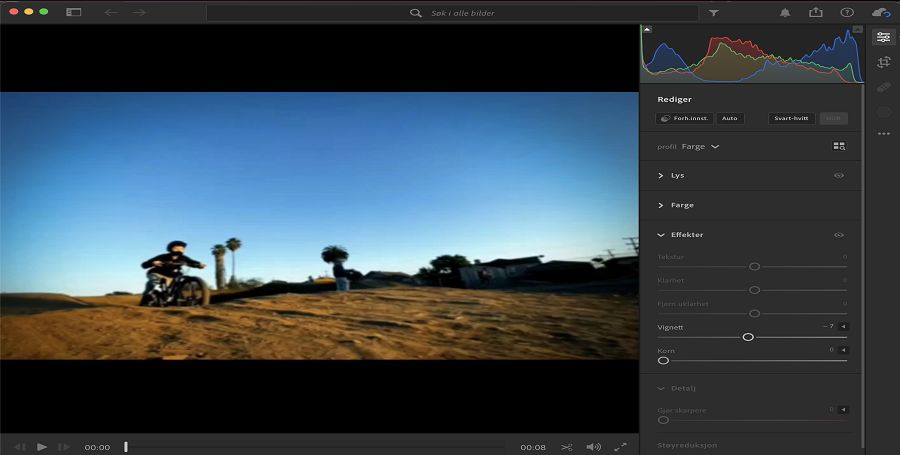Screen dimensions: 900x455
Task: Expand the Lys section
Action: (x=661, y=176)
